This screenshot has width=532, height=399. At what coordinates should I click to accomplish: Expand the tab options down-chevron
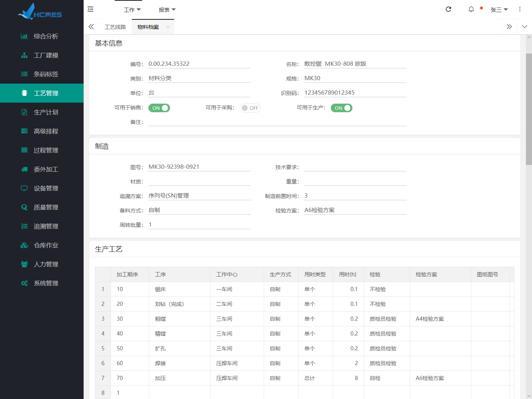pos(525,27)
